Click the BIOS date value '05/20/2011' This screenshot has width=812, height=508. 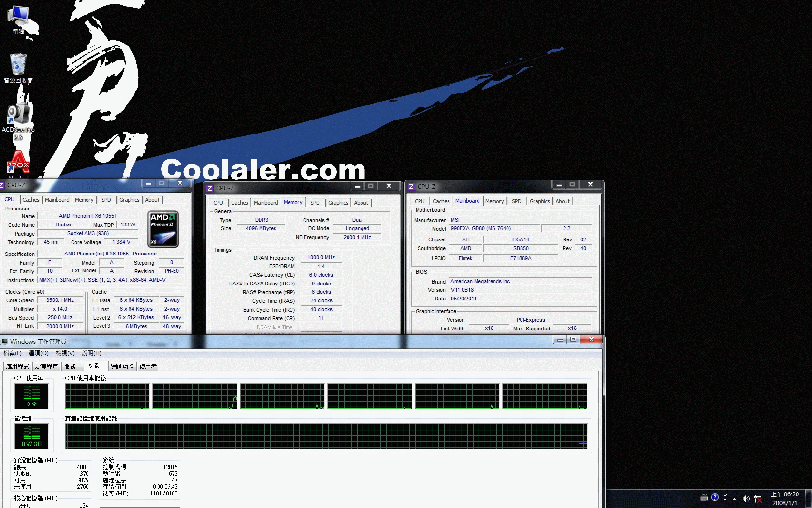(520, 299)
